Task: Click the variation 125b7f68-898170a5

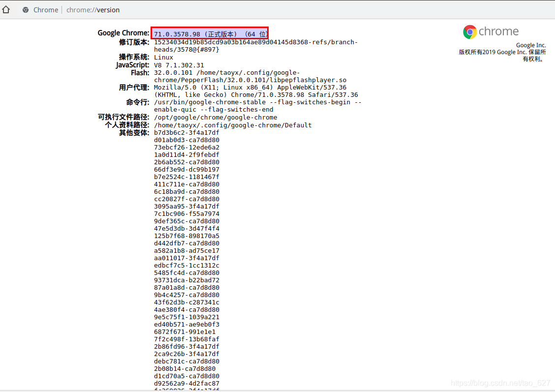Action: [x=186, y=236]
